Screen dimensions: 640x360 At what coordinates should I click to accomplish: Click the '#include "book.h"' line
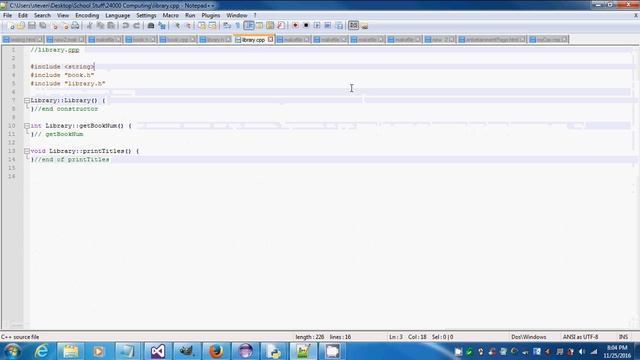(x=62, y=75)
